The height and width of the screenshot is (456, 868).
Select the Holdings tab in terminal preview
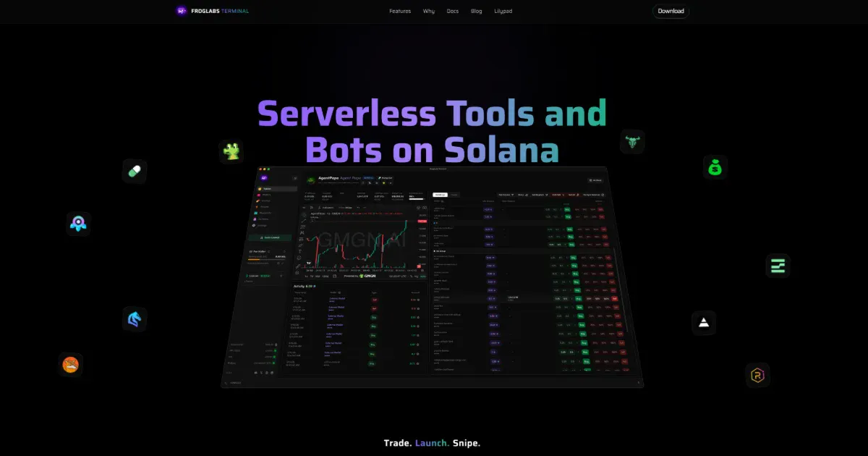click(439, 195)
